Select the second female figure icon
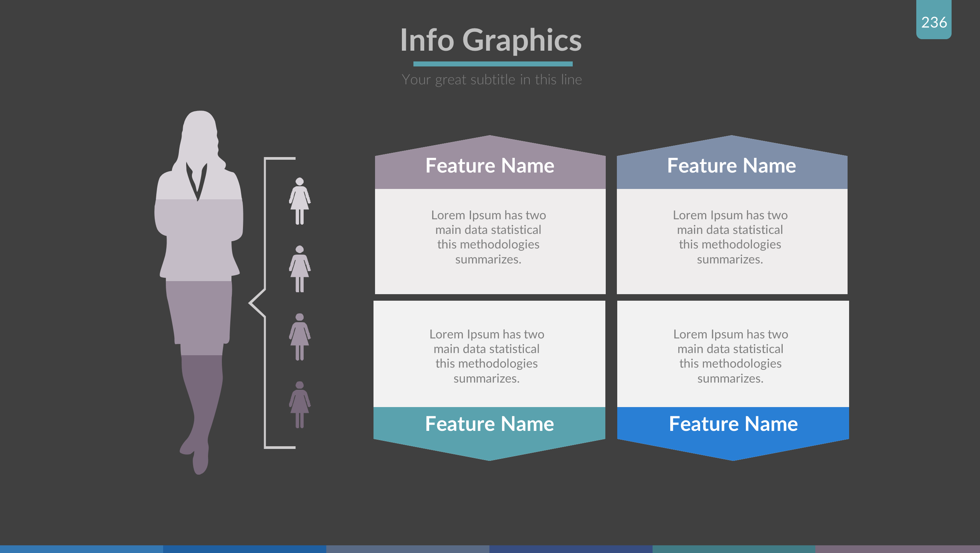The width and height of the screenshot is (980, 553). click(299, 269)
